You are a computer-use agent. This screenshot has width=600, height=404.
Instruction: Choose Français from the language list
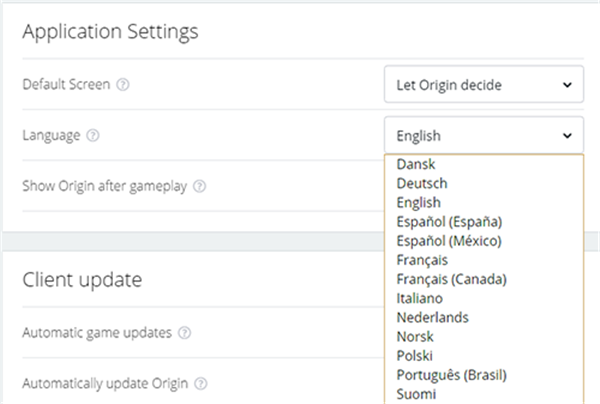coord(423,259)
